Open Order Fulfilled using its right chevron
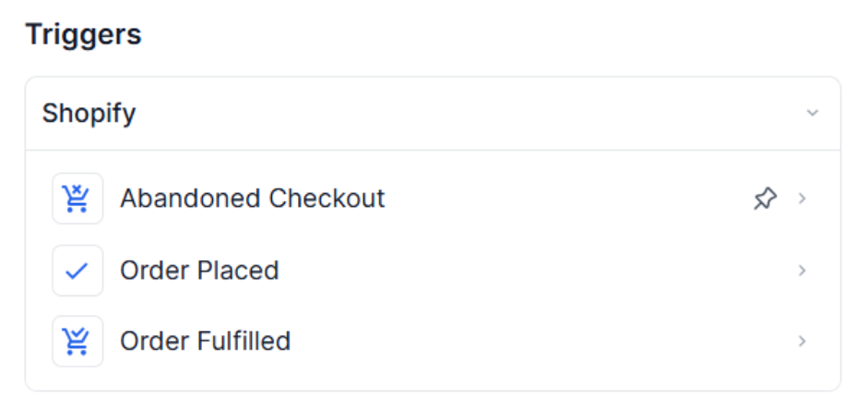This screenshot has height=420, width=868. click(x=803, y=342)
